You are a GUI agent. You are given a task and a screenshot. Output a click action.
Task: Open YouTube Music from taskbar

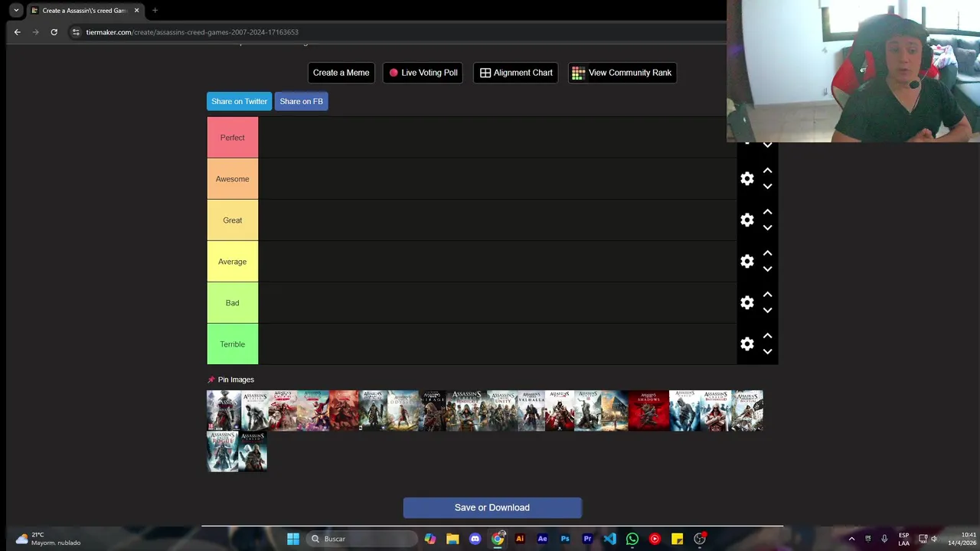(655, 539)
